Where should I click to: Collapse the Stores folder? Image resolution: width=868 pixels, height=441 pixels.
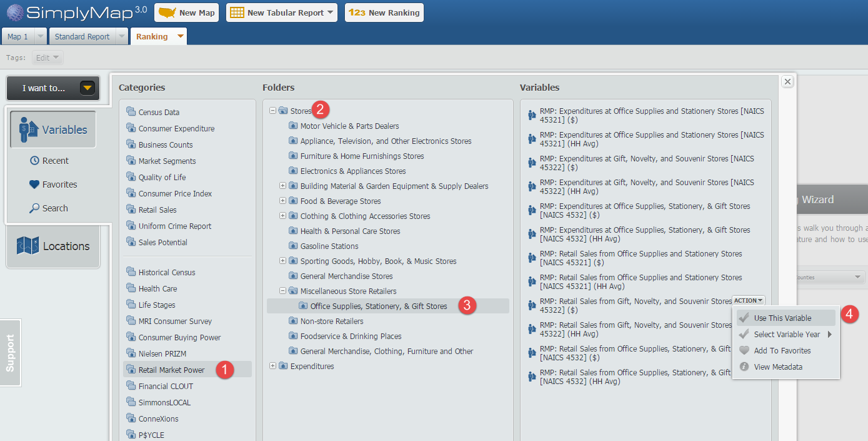pos(273,111)
